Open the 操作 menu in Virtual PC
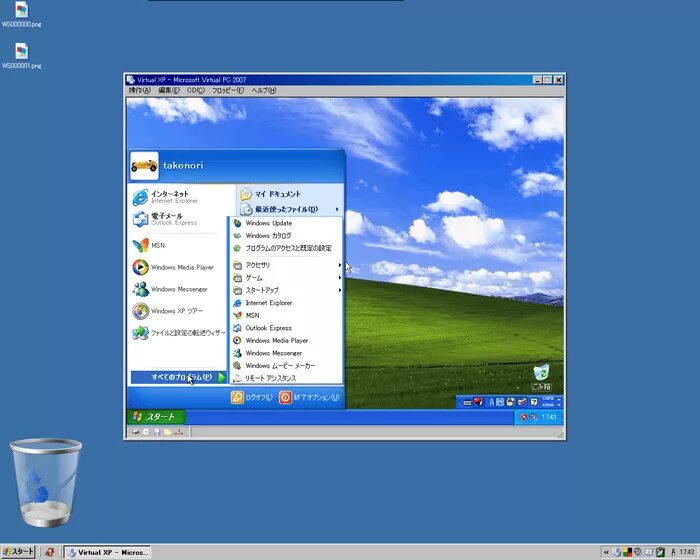This screenshot has width=700, height=560. (x=140, y=90)
